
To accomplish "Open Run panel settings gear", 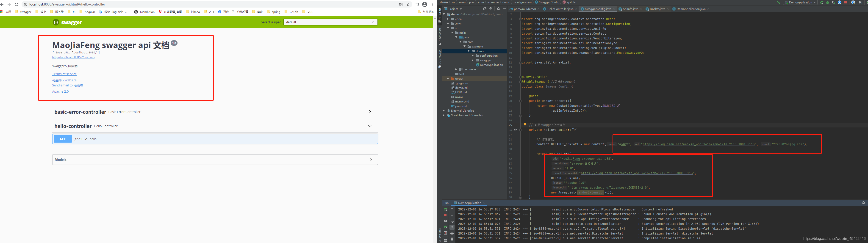I will pyautogui.click(x=864, y=203).
